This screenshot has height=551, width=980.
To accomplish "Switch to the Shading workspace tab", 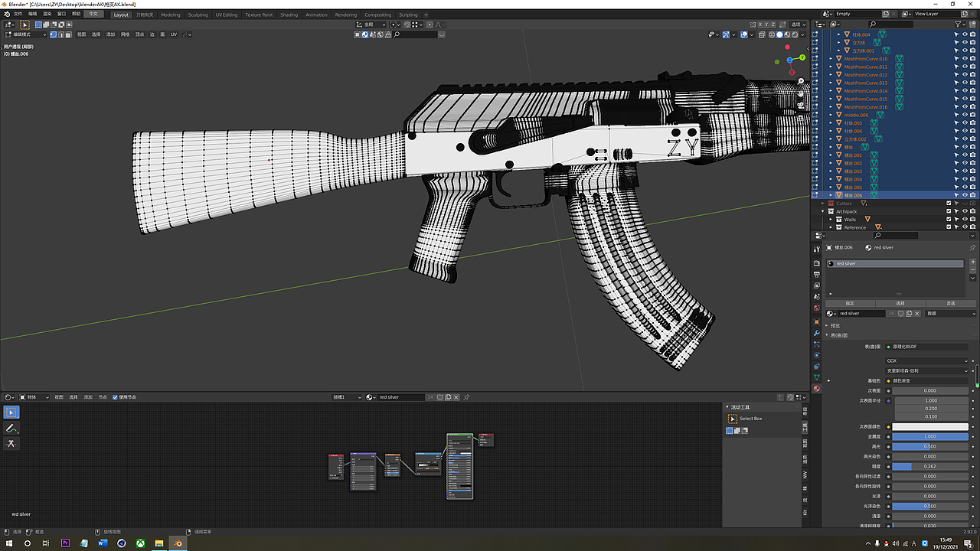I will coord(289,14).
